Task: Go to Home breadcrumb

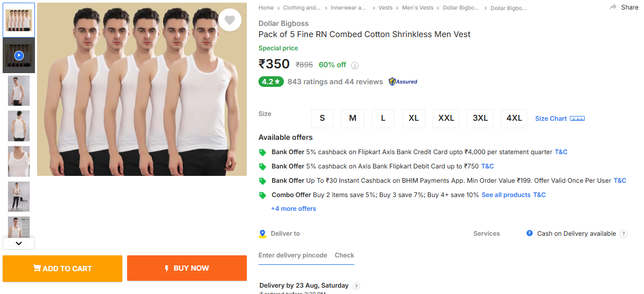Action: coord(266,8)
